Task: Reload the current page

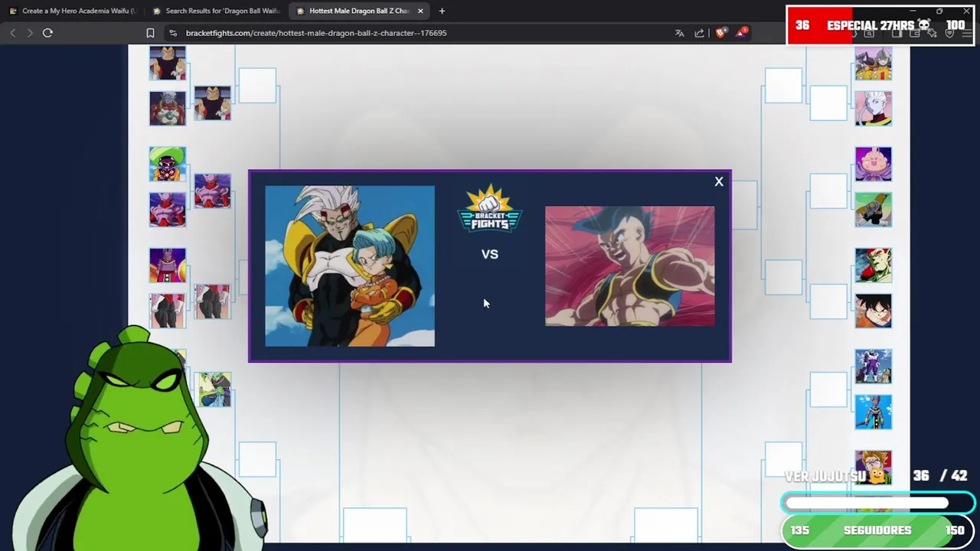Action: 47,33
